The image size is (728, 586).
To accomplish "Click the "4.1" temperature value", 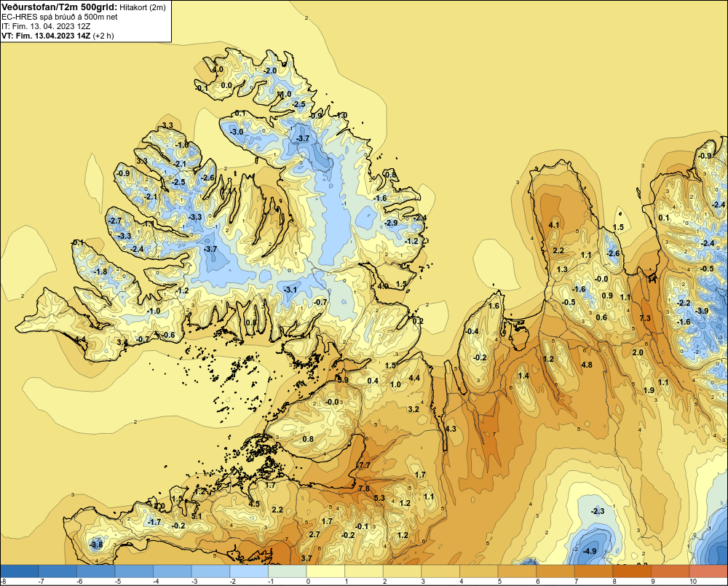I will [554, 225].
